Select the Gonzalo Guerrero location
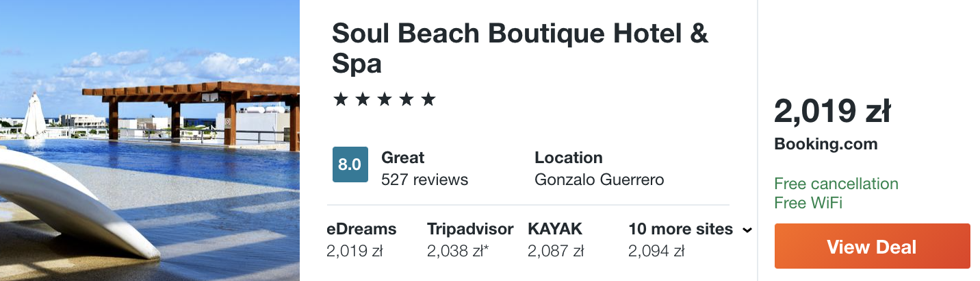 click(599, 180)
